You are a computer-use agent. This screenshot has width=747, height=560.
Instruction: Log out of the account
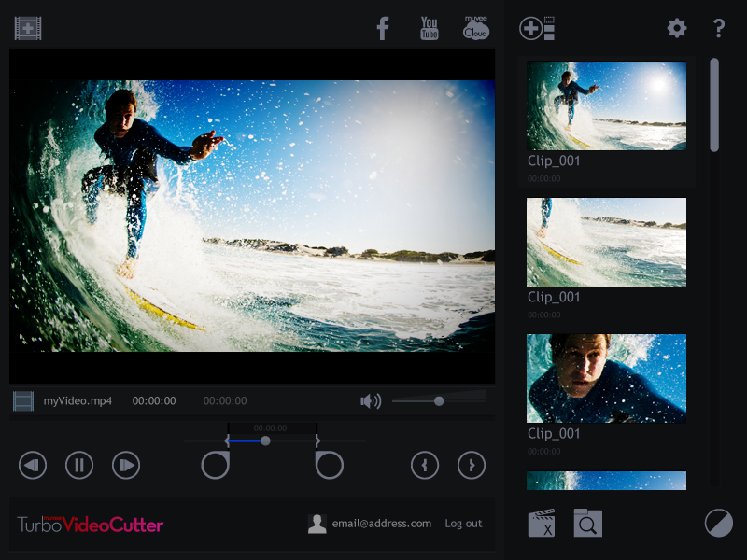pos(463,524)
